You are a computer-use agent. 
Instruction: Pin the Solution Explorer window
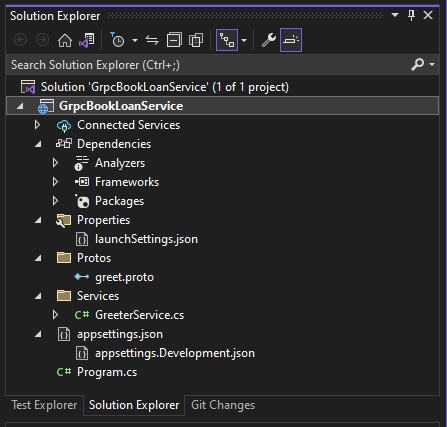coord(411,15)
